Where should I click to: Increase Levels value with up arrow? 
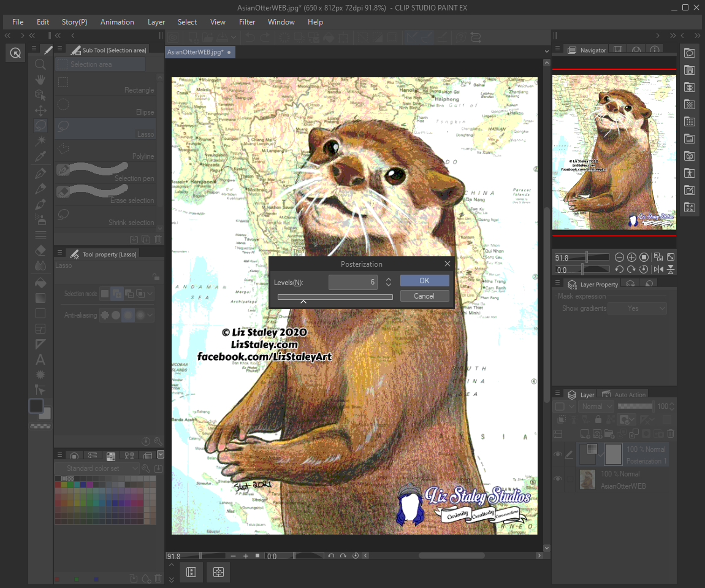coord(388,279)
